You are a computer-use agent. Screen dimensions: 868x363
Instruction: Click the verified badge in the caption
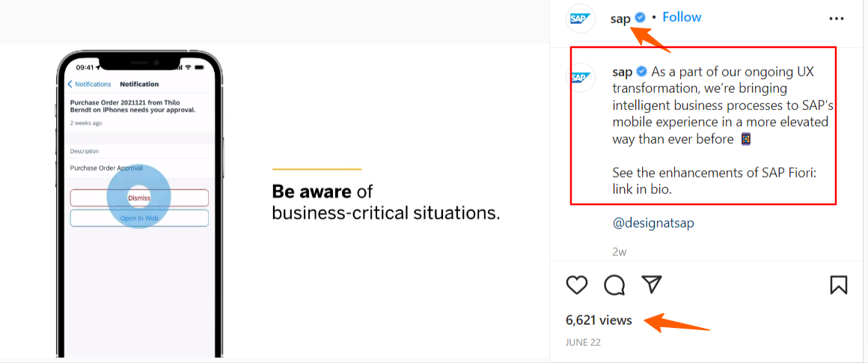[642, 72]
